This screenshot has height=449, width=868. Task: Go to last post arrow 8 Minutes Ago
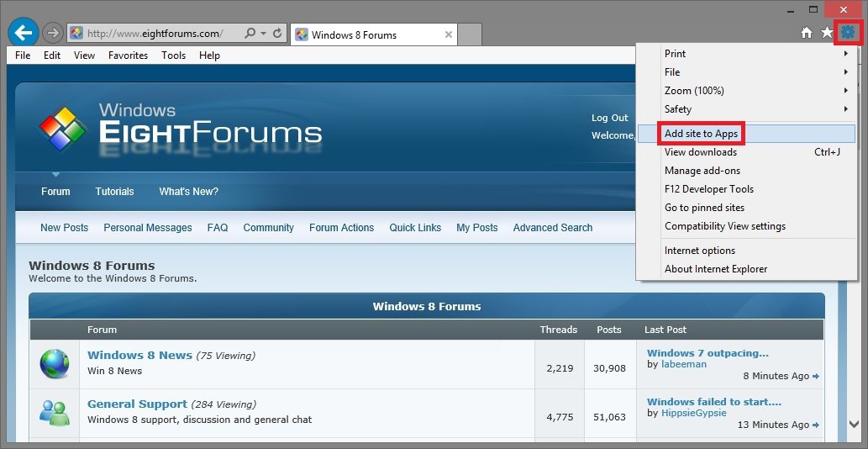(x=815, y=377)
